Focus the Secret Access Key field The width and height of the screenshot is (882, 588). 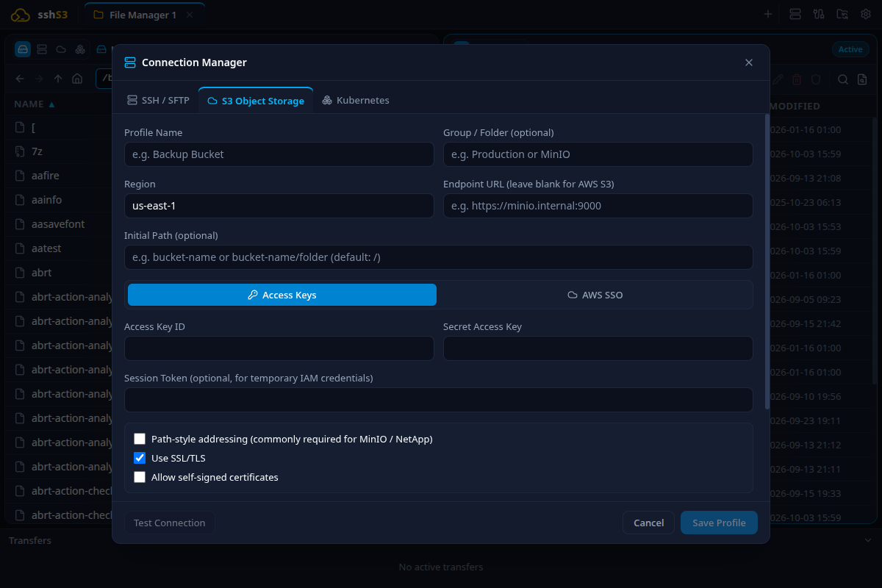pos(598,348)
